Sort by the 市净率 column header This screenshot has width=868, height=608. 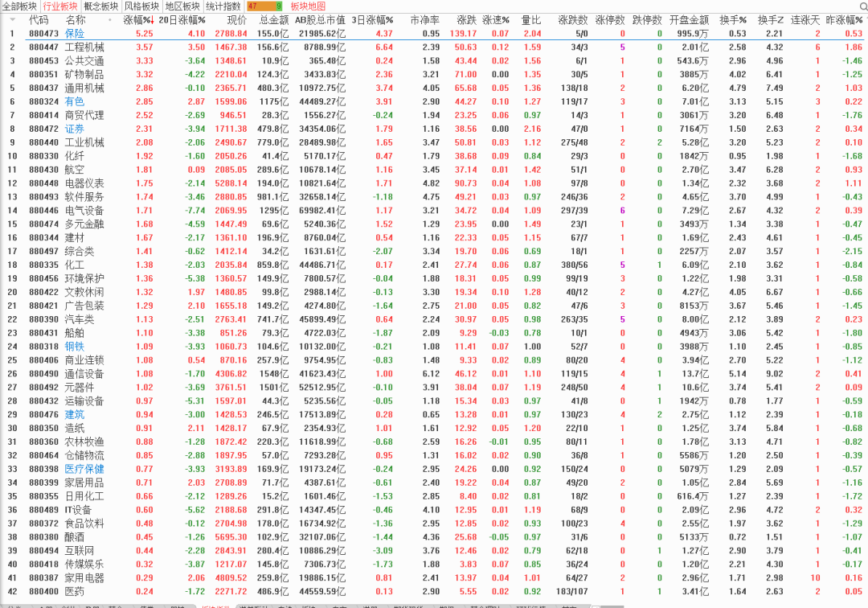(x=424, y=20)
